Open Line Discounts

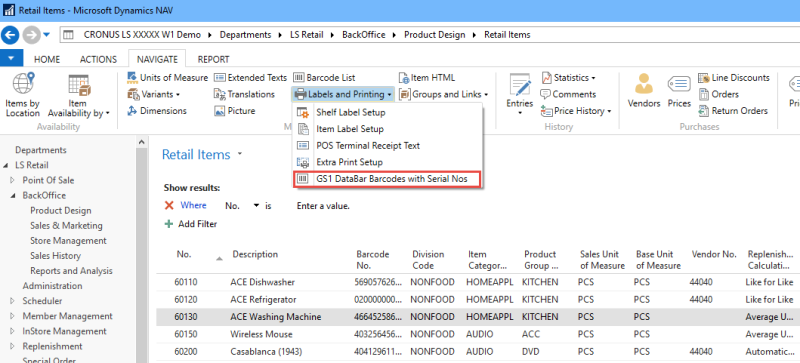pyautogui.click(x=734, y=78)
